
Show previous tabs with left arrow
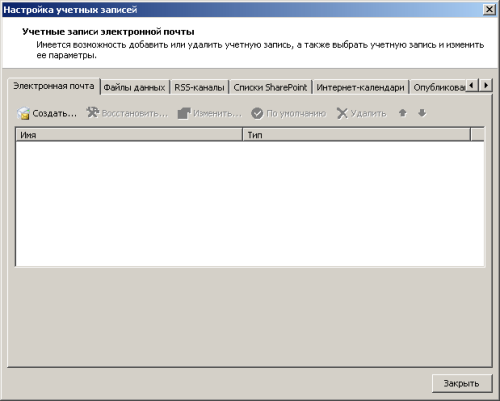(x=472, y=85)
